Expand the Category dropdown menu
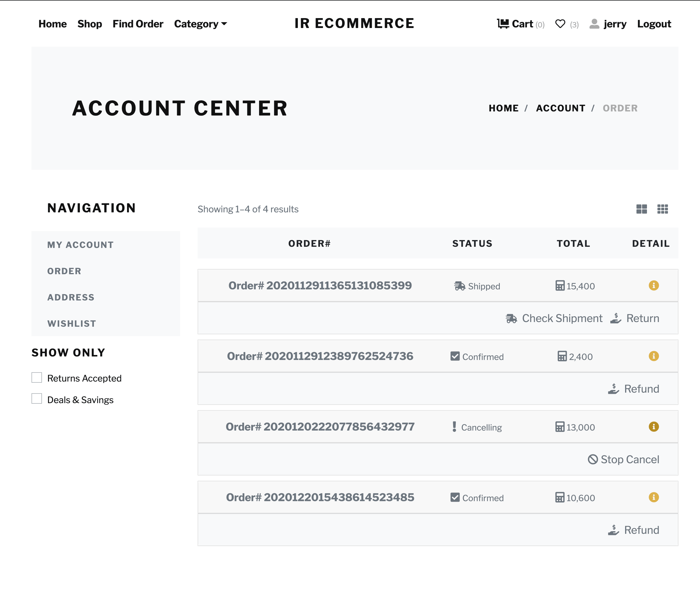Image resolution: width=700 pixels, height=591 pixels. (x=200, y=24)
